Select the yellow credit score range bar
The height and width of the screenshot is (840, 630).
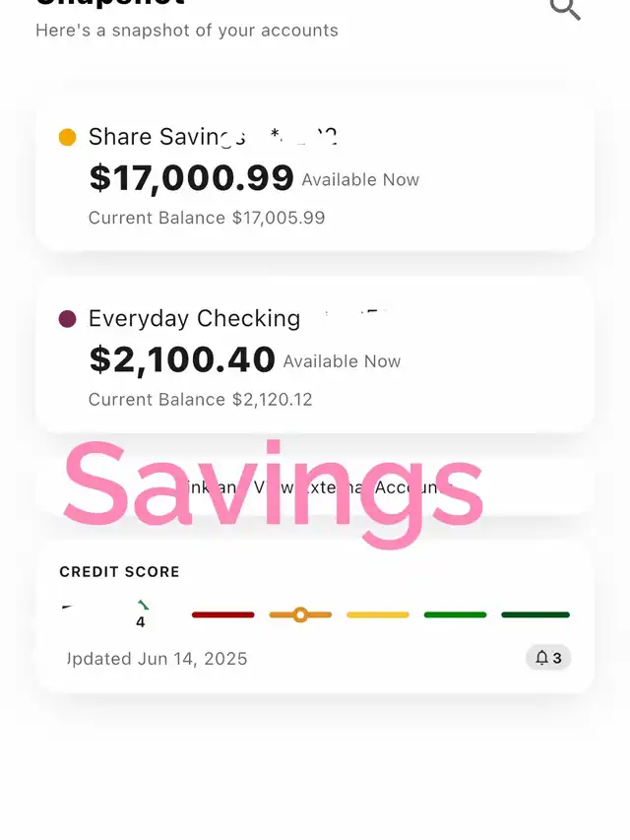(378, 614)
